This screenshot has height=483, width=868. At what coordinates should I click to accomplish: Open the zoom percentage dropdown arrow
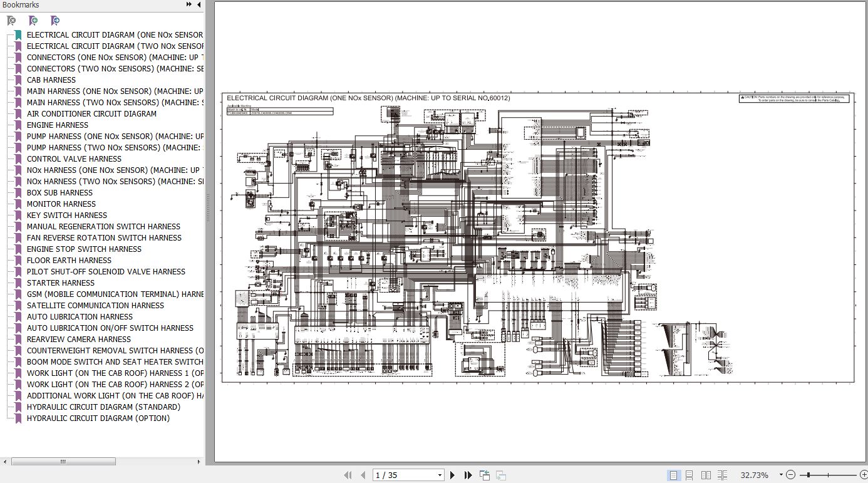click(x=781, y=475)
